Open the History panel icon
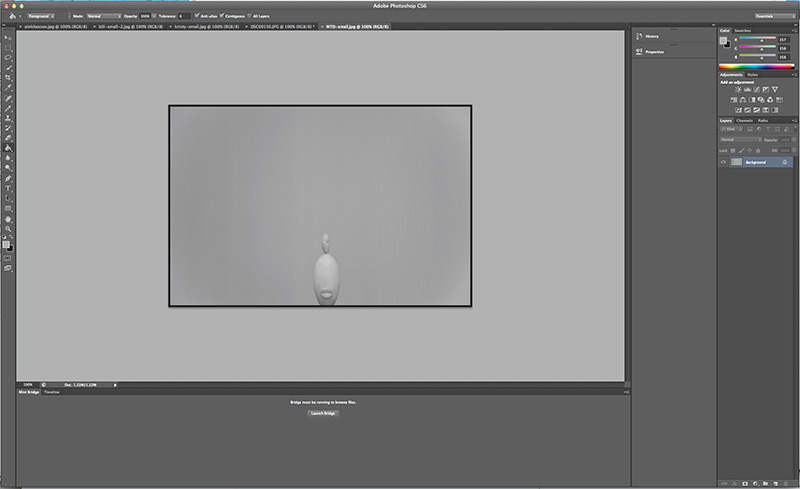 point(639,35)
